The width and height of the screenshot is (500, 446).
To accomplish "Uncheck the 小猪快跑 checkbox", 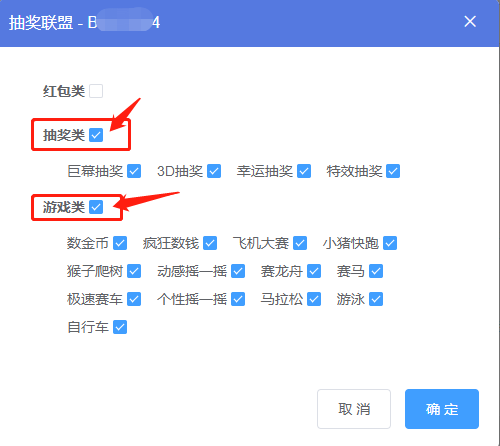I will (390, 243).
